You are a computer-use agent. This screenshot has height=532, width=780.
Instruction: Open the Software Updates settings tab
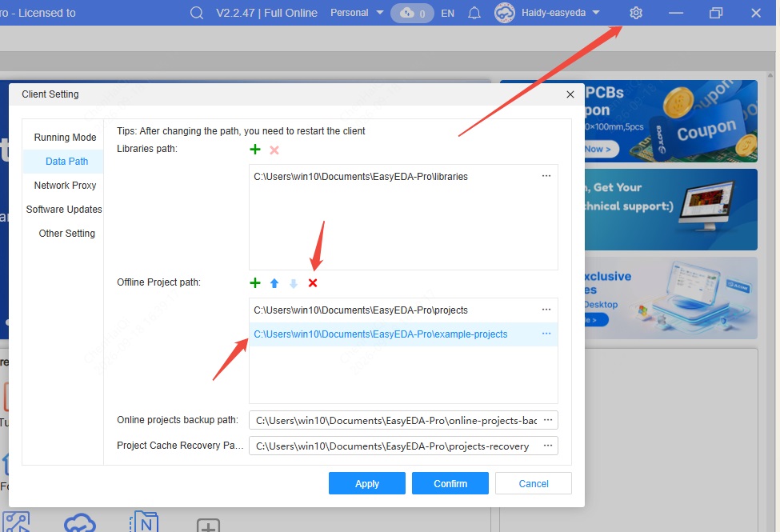[64, 210]
